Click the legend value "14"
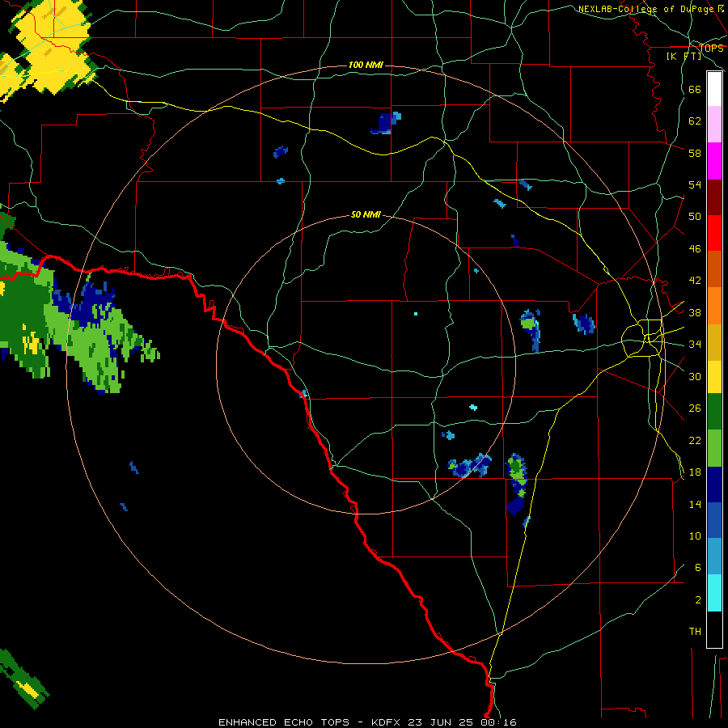 coord(695,504)
